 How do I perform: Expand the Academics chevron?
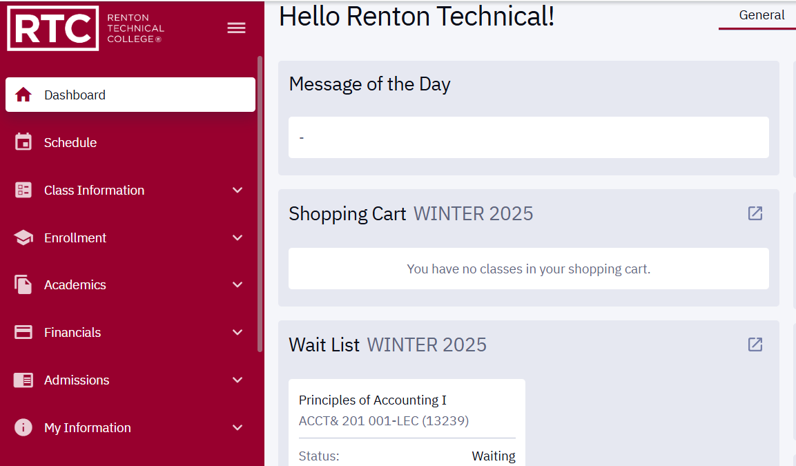pyautogui.click(x=237, y=285)
